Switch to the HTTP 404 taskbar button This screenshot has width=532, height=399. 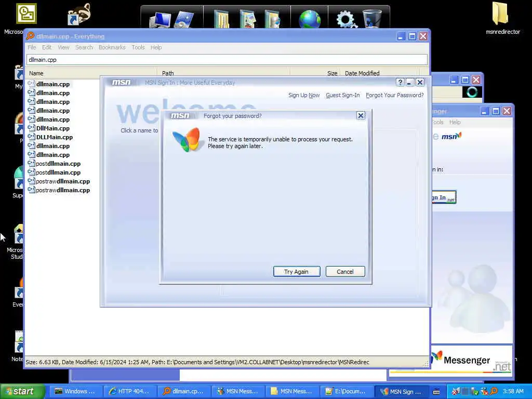coord(129,391)
